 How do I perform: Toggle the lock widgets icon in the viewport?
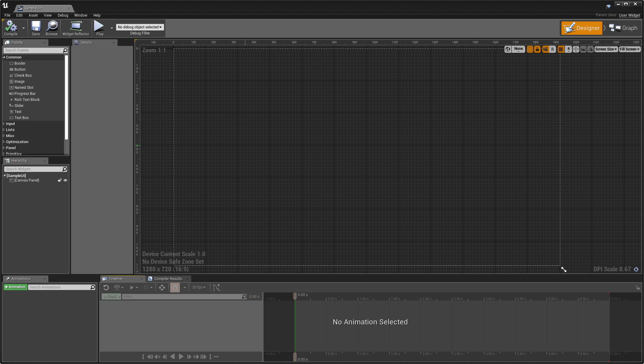pyautogui.click(x=537, y=49)
